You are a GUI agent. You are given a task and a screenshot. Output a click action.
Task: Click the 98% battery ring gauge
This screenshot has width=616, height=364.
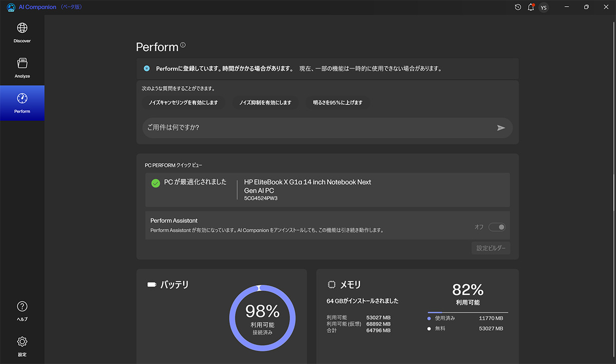[262, 318]
